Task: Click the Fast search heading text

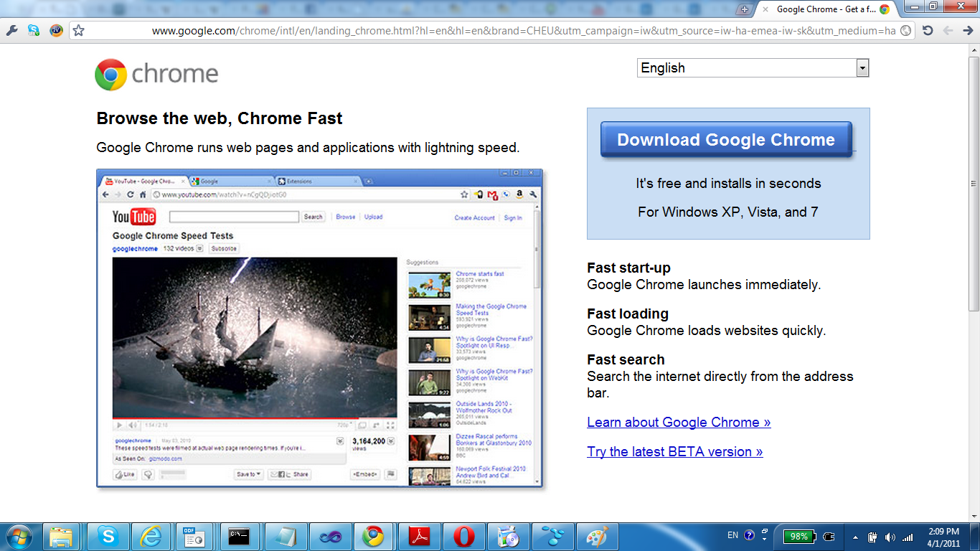Action: pos(626,359)
